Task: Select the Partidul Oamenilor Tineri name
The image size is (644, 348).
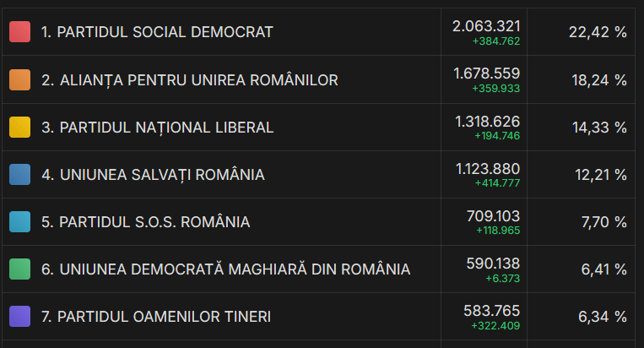Action: [x=156, y=317]
